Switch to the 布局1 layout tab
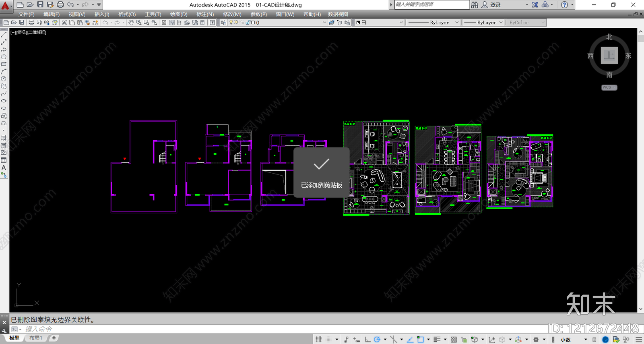The height and width of the screenshot is (344, 644). click(36, 338)
